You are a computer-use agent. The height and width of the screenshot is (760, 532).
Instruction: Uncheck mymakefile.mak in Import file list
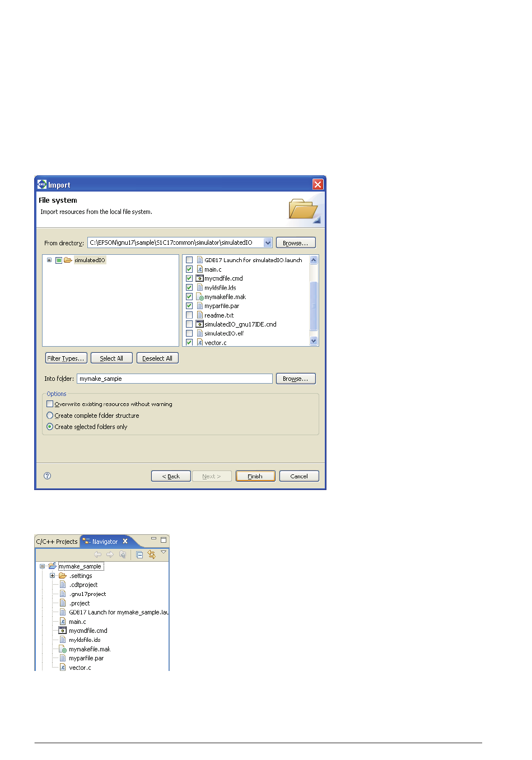pos(189,297)
